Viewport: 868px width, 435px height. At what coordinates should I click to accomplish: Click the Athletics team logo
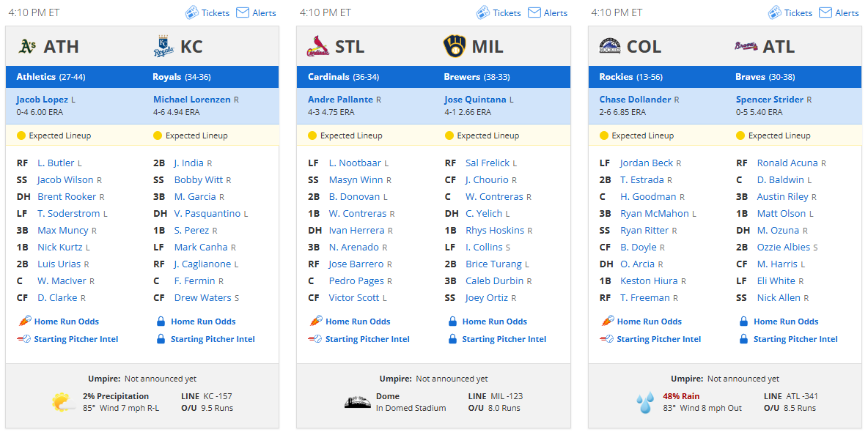(x=27, y=46)
